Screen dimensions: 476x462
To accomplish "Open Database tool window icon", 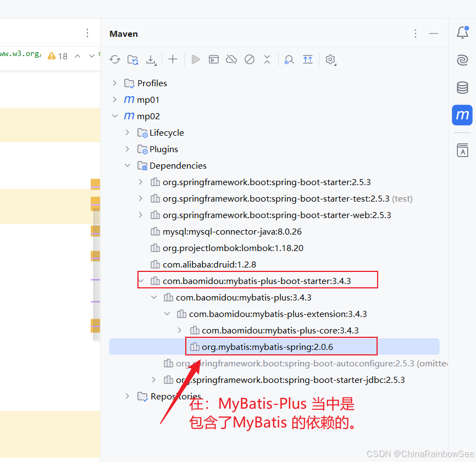I will [x=462, y=88].
